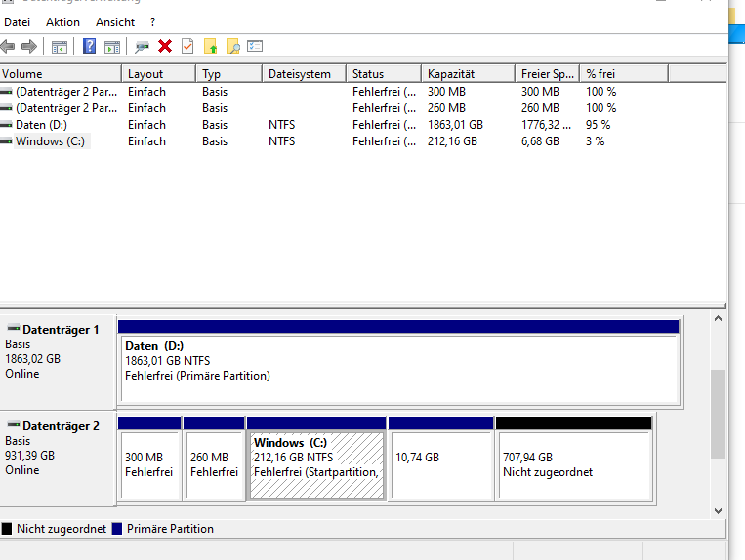The image size is (745, 560).
Task: Select the Windows (C:) partition block
Action: click(316, 458)
